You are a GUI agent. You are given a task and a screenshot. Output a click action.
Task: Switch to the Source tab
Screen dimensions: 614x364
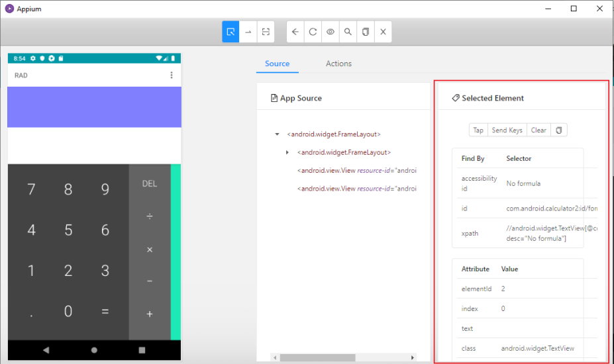(x=278, y=64)
